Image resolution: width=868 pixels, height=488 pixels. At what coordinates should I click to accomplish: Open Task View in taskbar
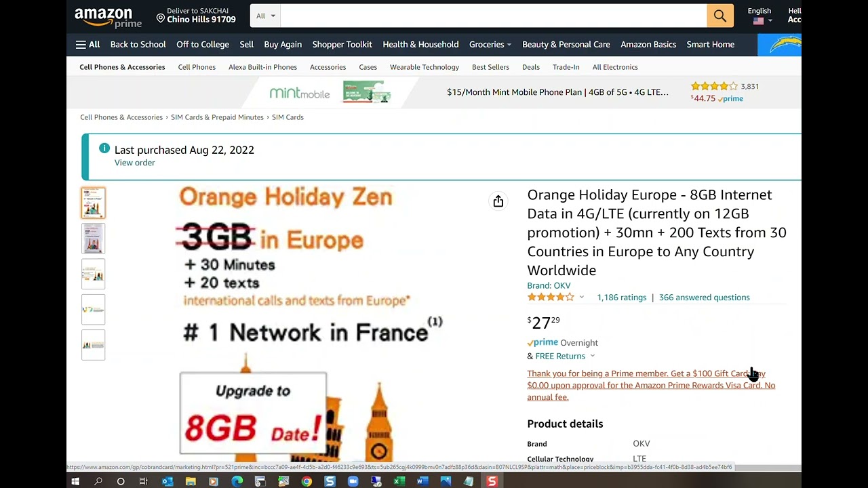click(x=143, y=481)
